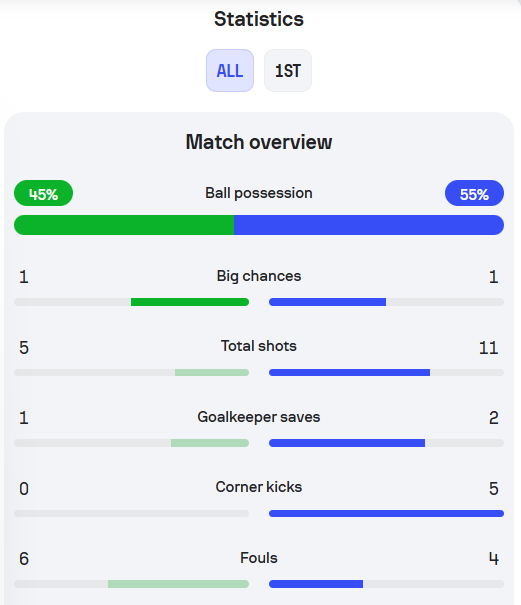Click the blue Big chances bar

click(x=327, y=302)
